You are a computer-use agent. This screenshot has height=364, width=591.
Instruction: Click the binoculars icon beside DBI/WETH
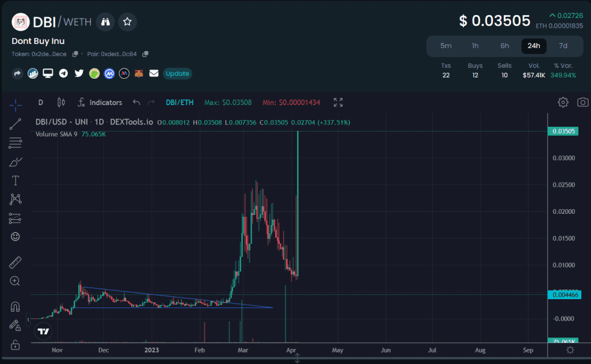click(x=105, y=22)
